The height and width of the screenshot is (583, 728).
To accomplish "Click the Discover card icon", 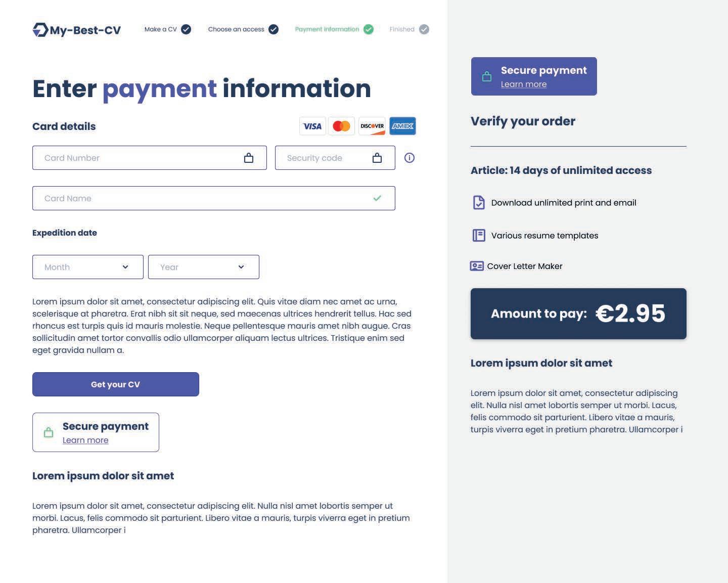I will [372, 126].
